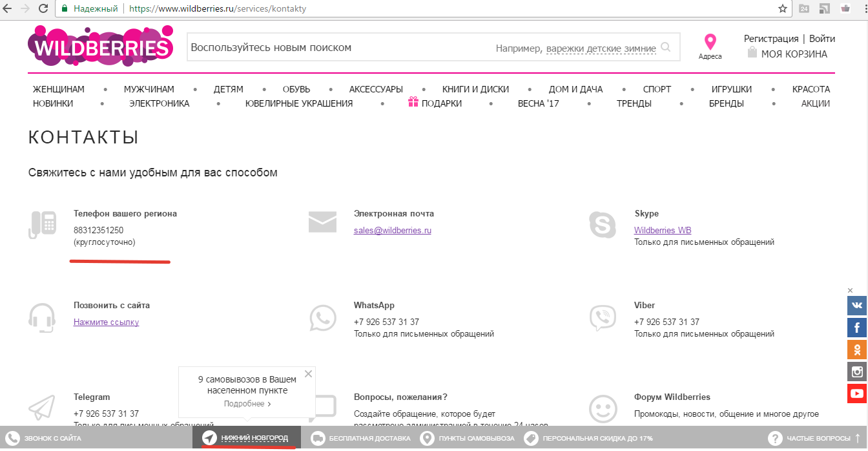Open ИГРУШКИ menu category
Screen dimensions: 868x451
coord(732,89)
